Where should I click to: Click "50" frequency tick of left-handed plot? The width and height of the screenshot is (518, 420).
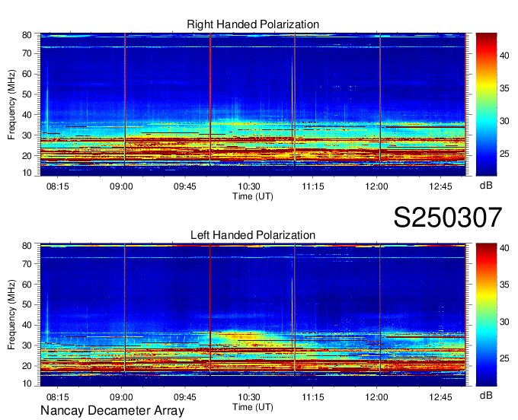(27, 305)
